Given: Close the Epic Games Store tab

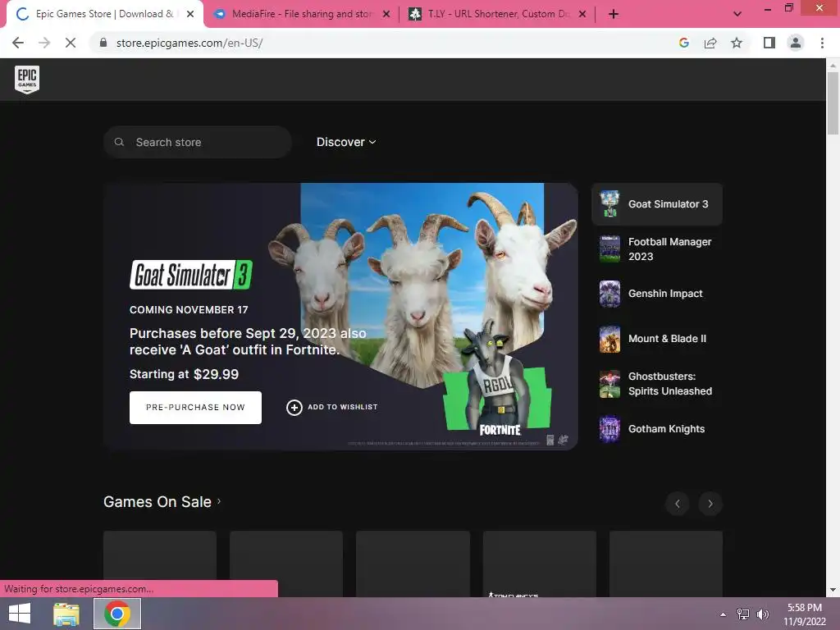Looking at the screenshot, I should (x=190, y=15).
